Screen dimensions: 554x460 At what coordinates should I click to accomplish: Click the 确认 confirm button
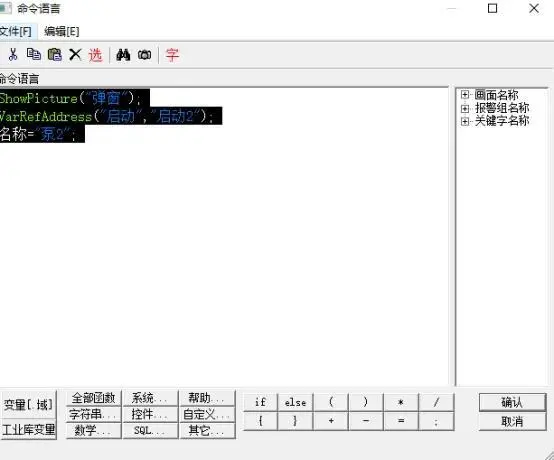(x=512, y=402)
